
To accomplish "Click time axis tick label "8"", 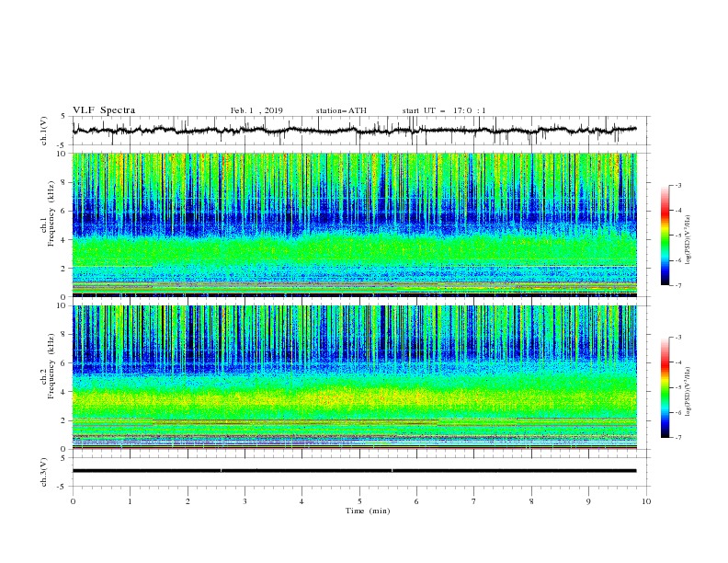I will [531, 501].
